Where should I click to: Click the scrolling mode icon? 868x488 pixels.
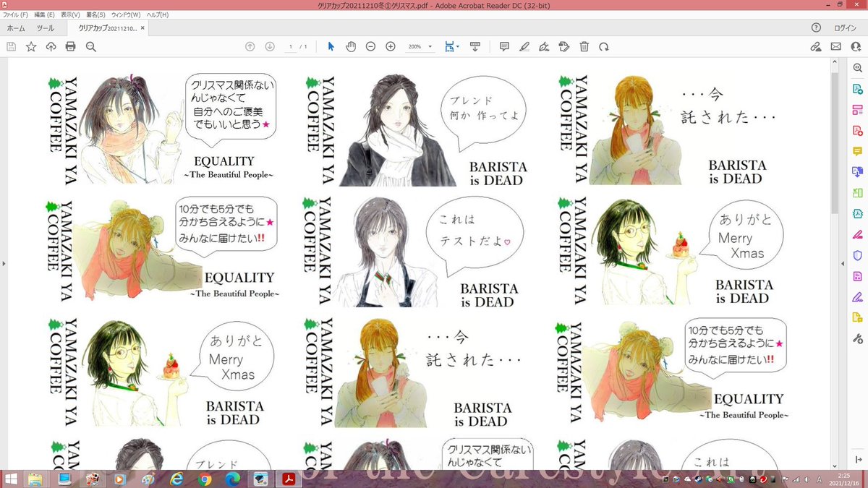[475, 46]
